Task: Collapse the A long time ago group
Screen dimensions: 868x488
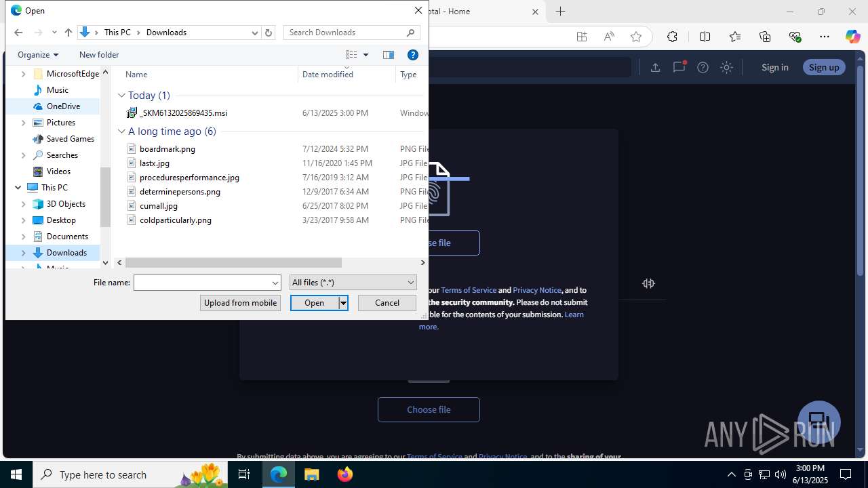Action: (122, 131)
